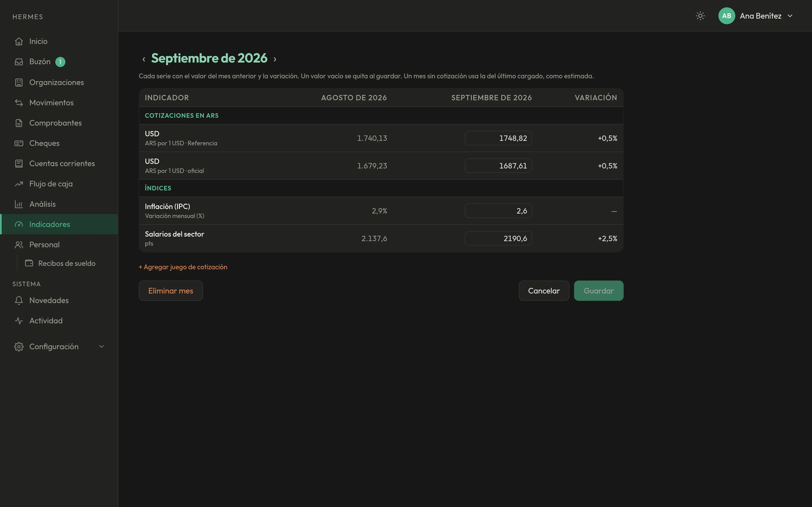Image resolution: width=812 pixels, height=507 pixels.
Task: Click the Eliminar mes button
Action: click(171, 291)
